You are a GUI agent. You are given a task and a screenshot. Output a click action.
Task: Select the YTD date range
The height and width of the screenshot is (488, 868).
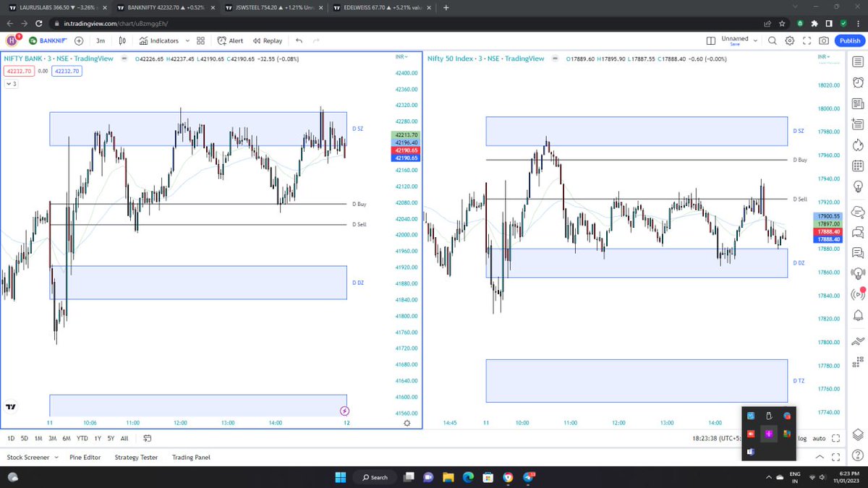tap(82, 438)
